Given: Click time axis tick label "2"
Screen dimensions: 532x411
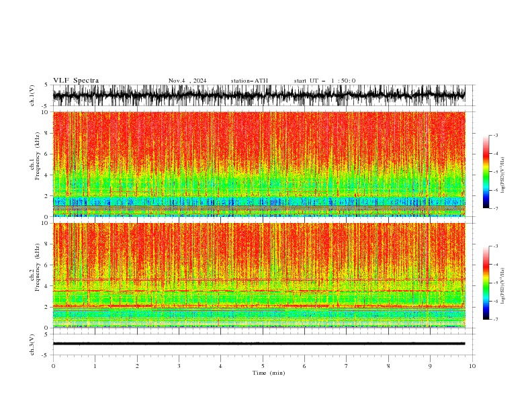Looking at the screenshot, I should [137, 366].
